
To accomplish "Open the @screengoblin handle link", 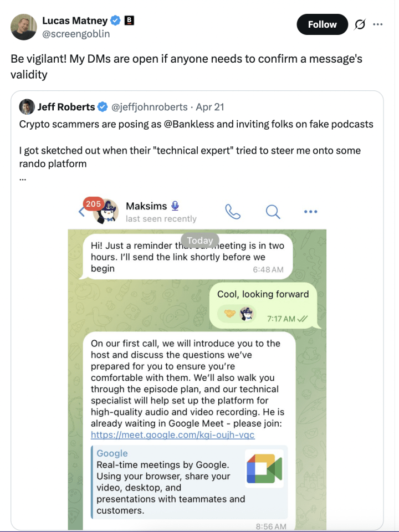I will point(76,34).
